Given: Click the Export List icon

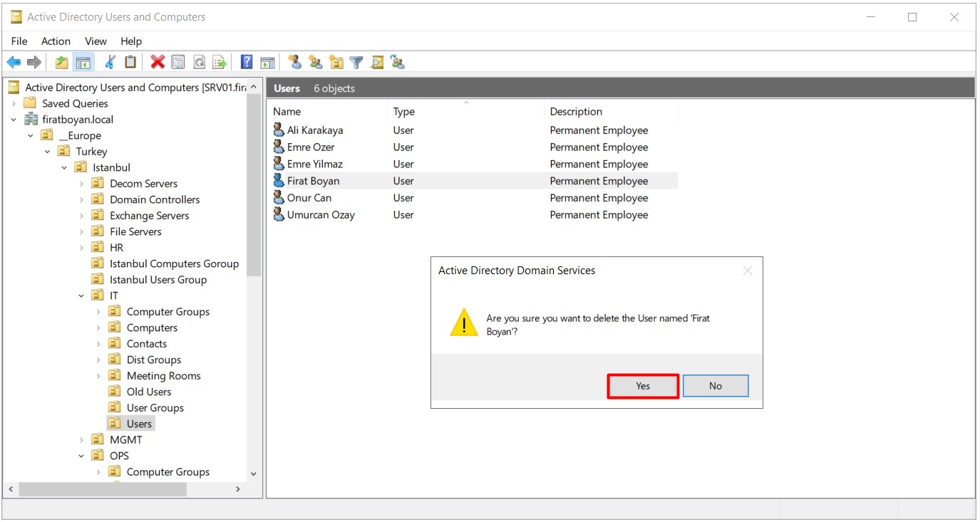Looking at the screenshot, I should (220, 63).
